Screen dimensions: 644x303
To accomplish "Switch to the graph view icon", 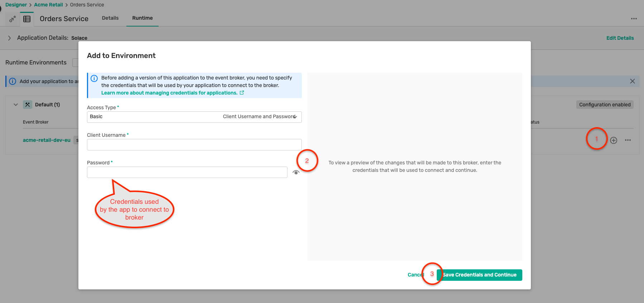I will click(13, 19).
